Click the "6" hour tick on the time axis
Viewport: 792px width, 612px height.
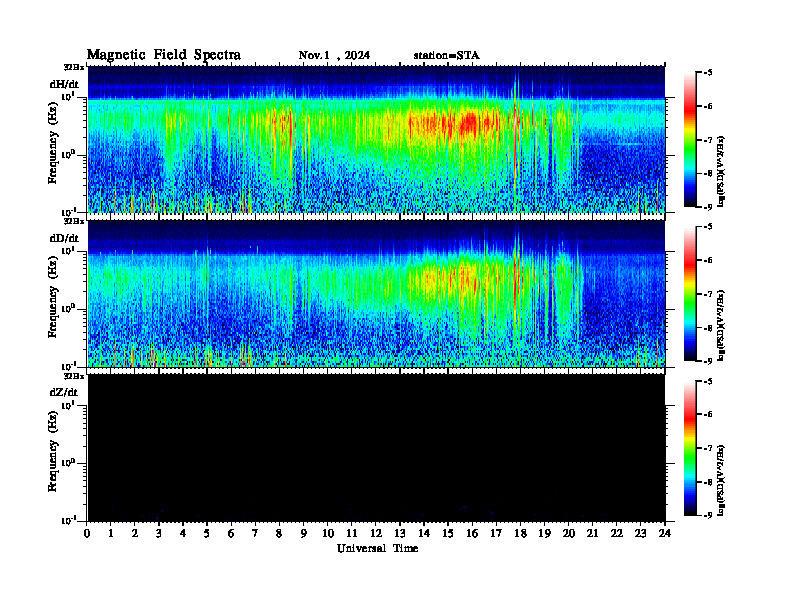coord(231,533)
